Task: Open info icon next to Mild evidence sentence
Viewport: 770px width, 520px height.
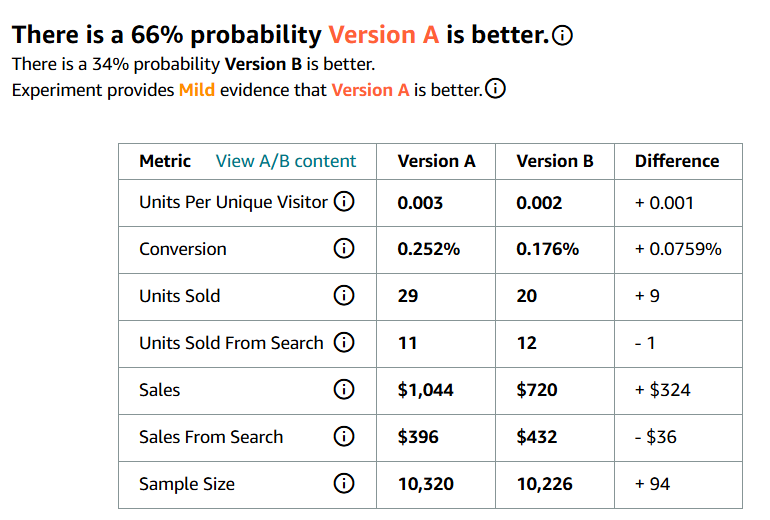Action: (x=495, y=89)
